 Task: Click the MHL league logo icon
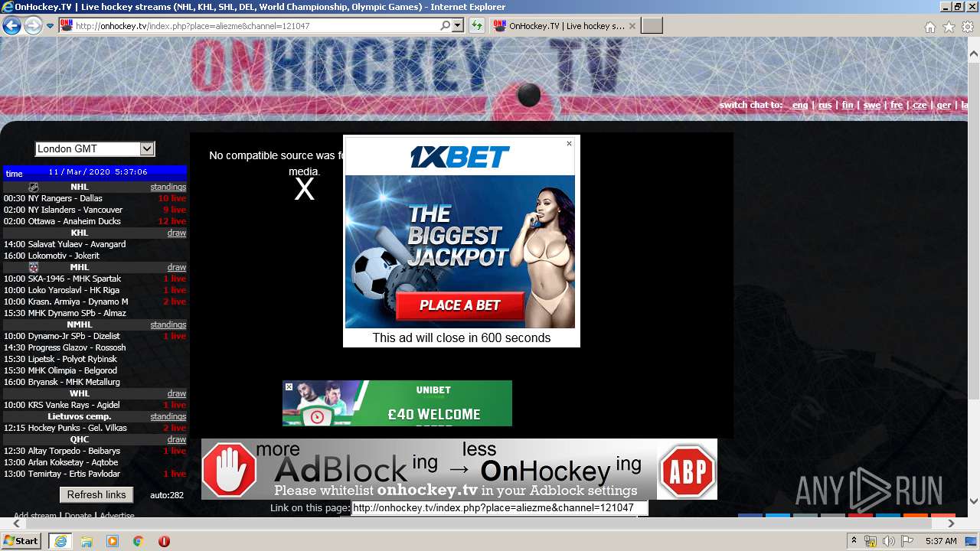34,267
